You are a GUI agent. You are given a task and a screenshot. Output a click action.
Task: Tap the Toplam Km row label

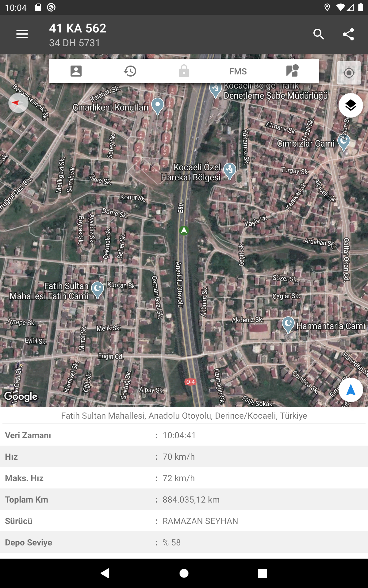(26, 499)
